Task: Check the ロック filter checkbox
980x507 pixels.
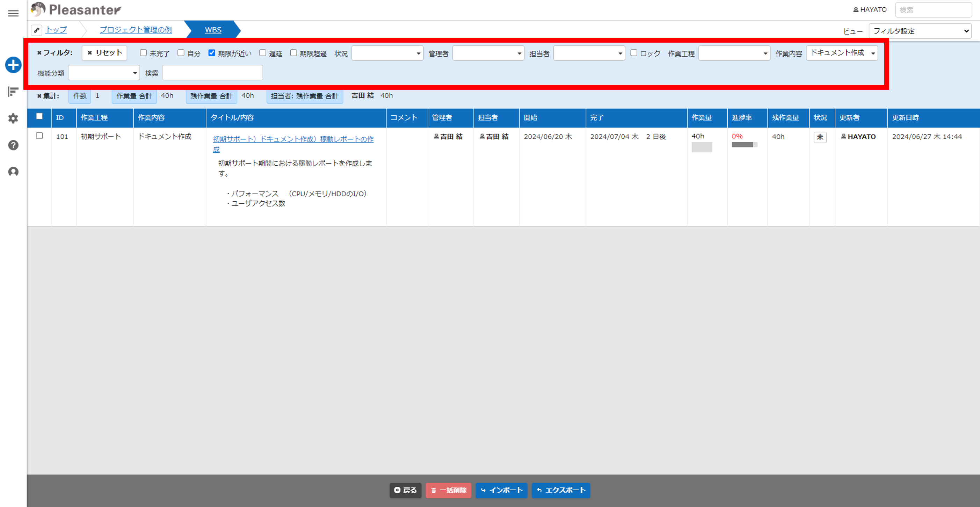Action: (x=634, y=53)
